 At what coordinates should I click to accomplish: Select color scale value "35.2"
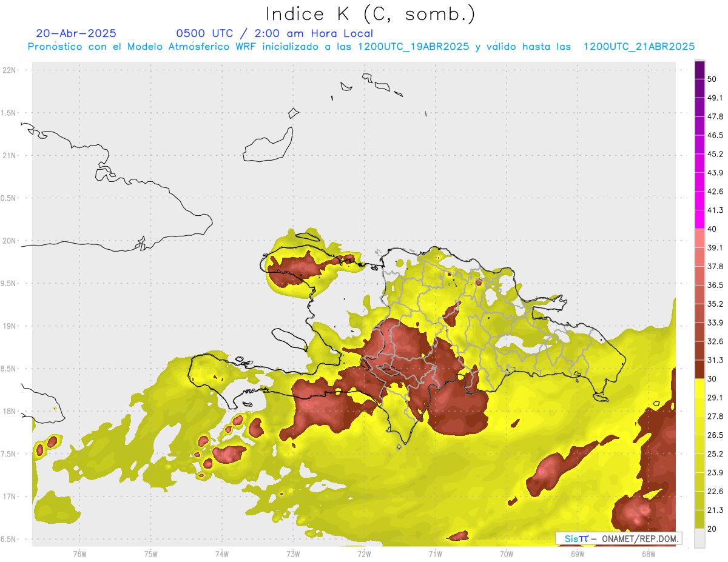[x=715, y=304]
